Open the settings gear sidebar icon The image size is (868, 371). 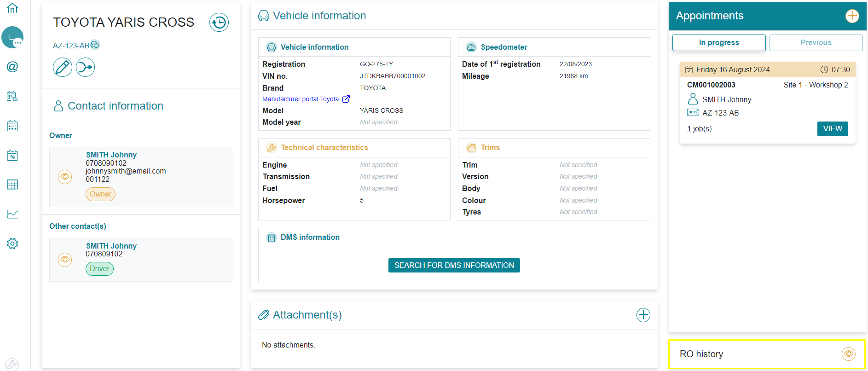click(12, 243)
